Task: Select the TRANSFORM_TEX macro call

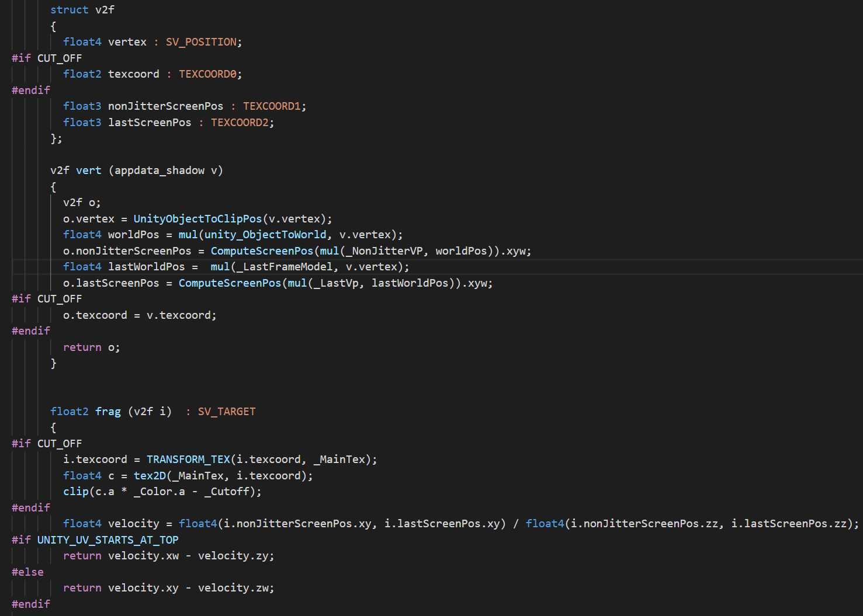Action: pyautogui.click(x=188, y=459)
